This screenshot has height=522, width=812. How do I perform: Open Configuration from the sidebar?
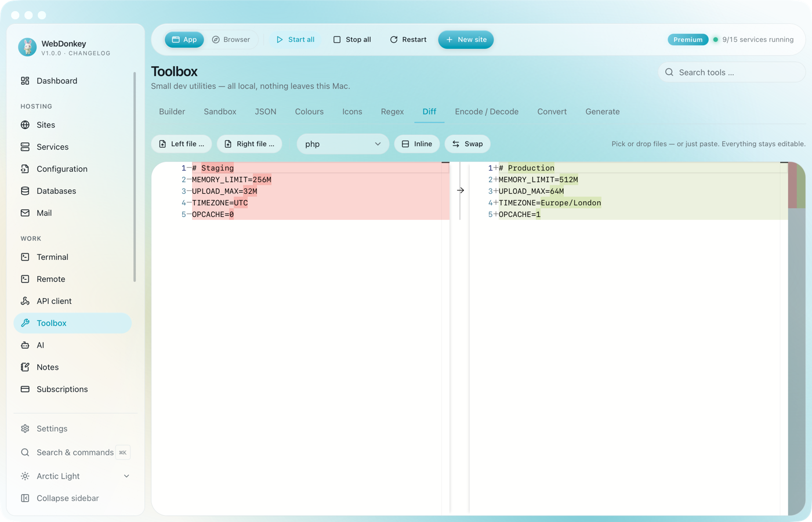point(72,169)
